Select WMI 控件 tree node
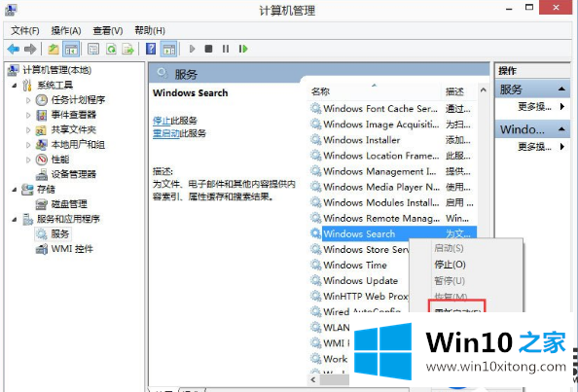This screenshot has width=578, height=392. point(72,249)
